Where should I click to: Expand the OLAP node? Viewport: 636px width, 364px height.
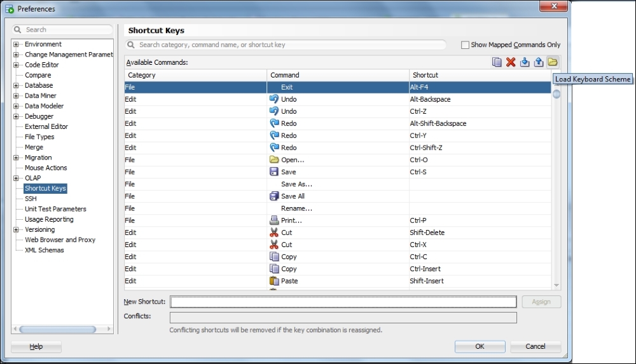pyautogui.click(x=16, y=178)
